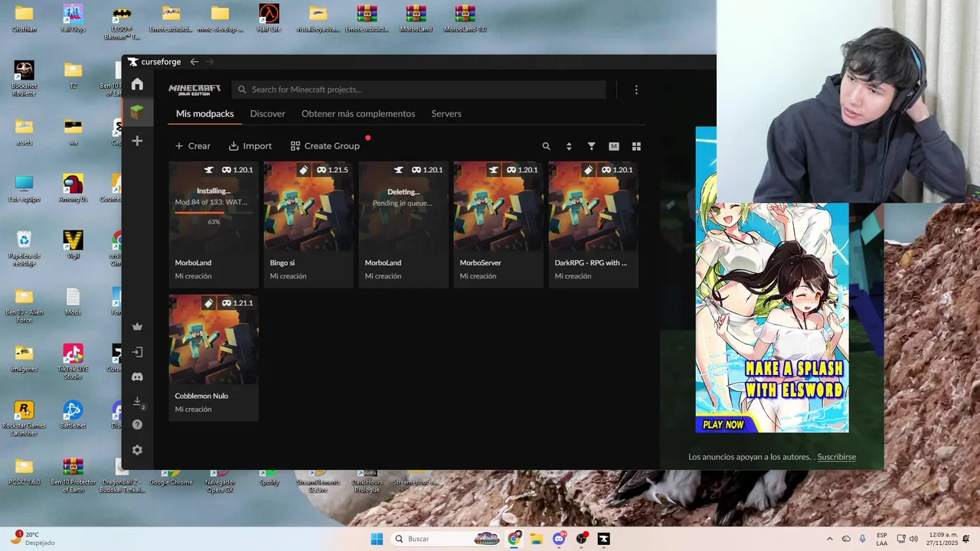Image resolution: width=980 pixels, height=551 pixels.
Task: Click the Elsword advertisement banner
Action: point(772,318)
